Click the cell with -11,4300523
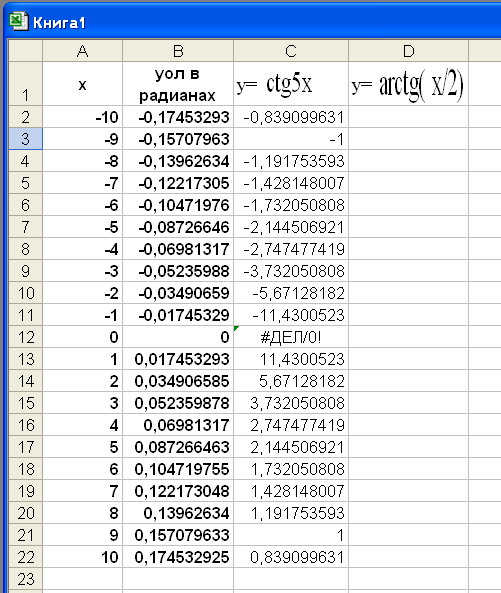 [x=291, y=315]
